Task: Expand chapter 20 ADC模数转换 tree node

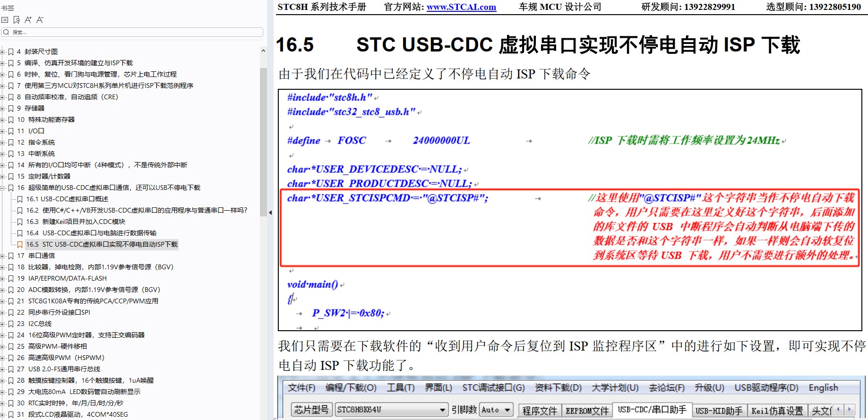Action: pyautogui.click(x=2, y=290)
